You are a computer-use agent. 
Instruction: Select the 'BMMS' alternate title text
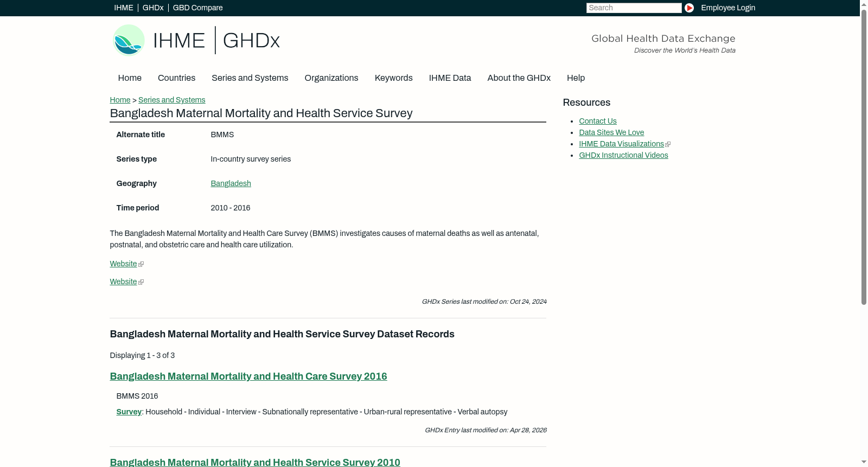click(x=222, y=135)
